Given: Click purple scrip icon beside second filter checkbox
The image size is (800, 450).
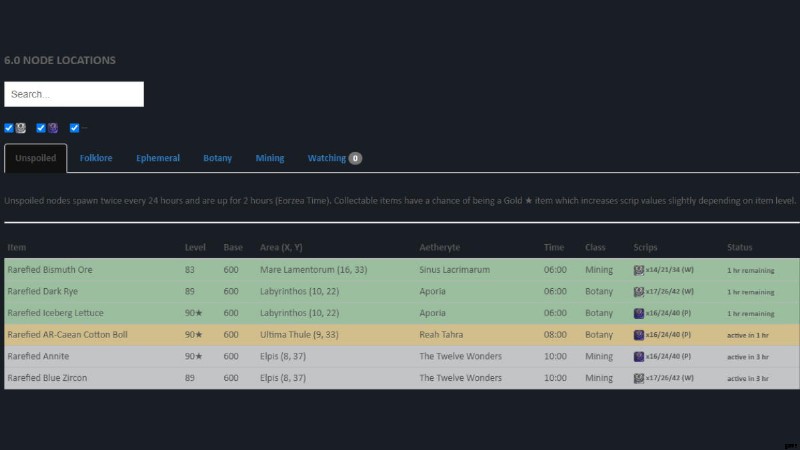Looking at the screenshot, I should 53,128.
